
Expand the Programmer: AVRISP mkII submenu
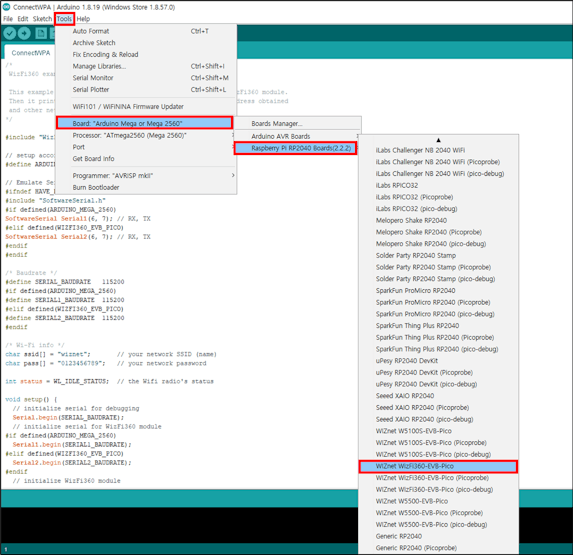coord(146,176)
